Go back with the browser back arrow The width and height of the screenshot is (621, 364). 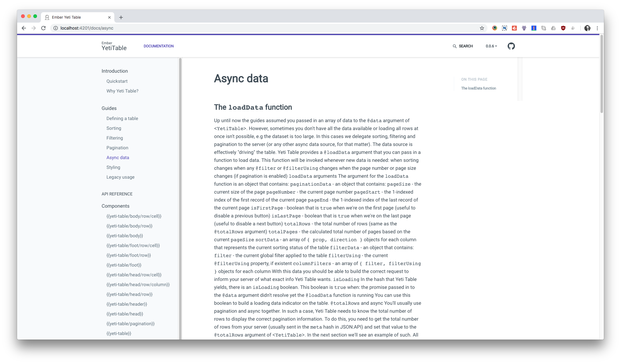[24, 28]
